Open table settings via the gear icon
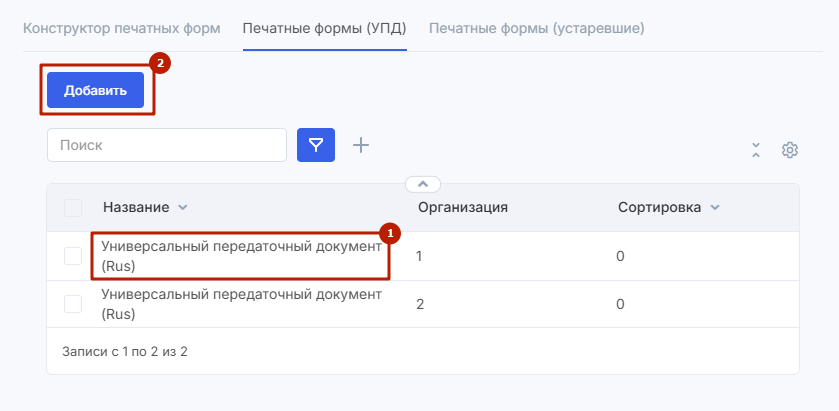The width and height of the screenshot is (839, 411). pyautogui.click(x=790, y=150)
